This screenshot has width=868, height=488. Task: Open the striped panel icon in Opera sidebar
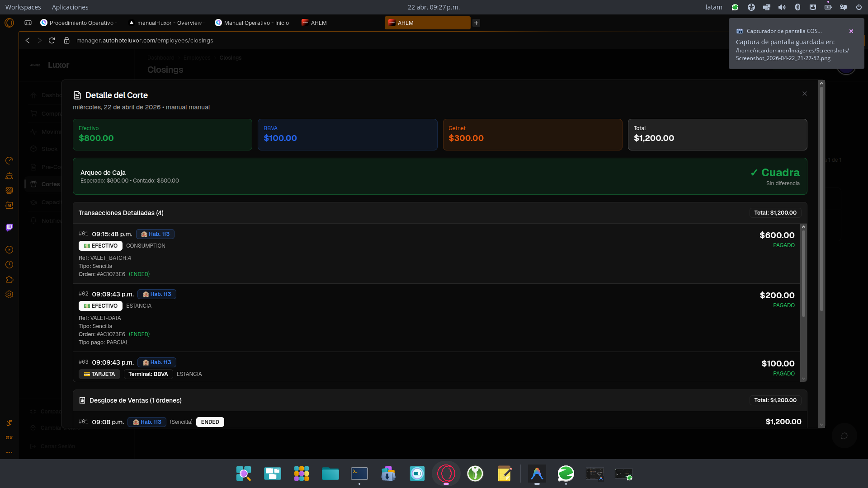(x=9, y=190)
